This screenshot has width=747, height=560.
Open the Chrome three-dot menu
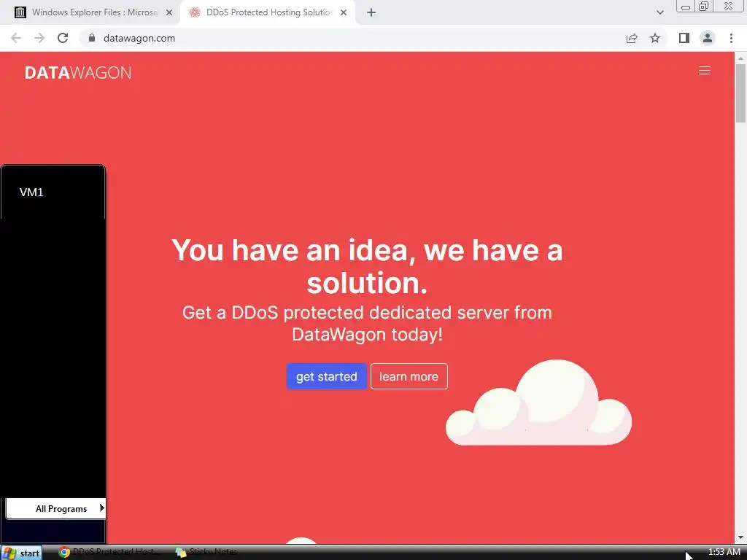click(x=731, y=38)
